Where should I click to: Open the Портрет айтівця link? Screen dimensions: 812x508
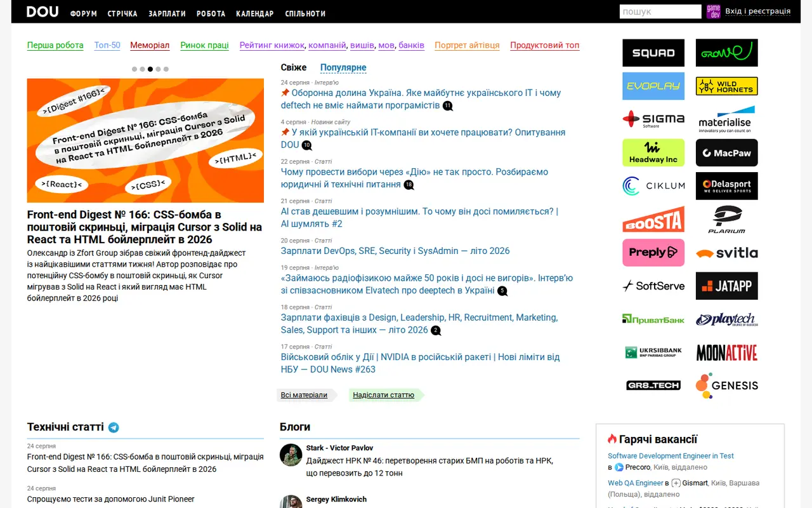(x=467, y=45)
